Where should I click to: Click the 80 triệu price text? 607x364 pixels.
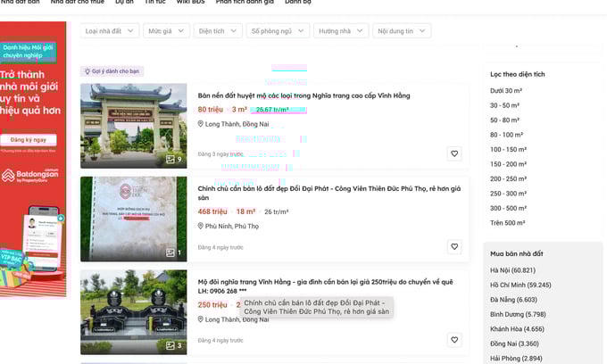click(210, 110)
